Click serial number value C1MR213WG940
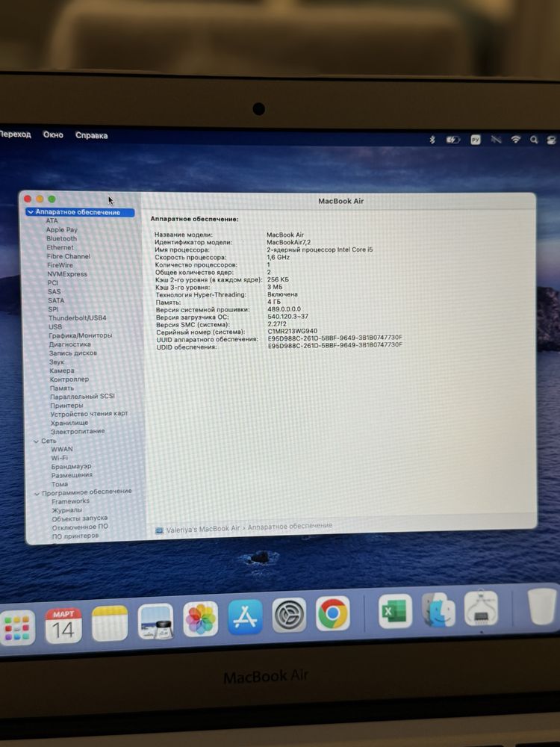Screen dimensions: 560x747 [x=293, y=331]
